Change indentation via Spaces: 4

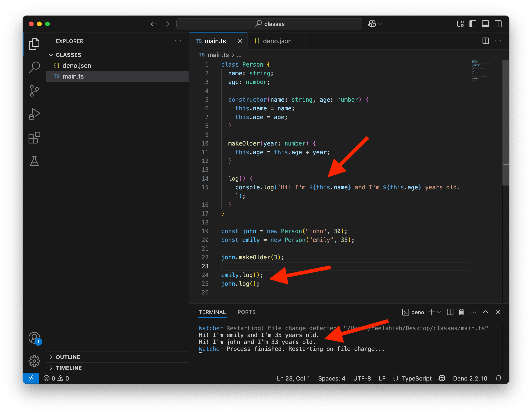click(331, 378)
